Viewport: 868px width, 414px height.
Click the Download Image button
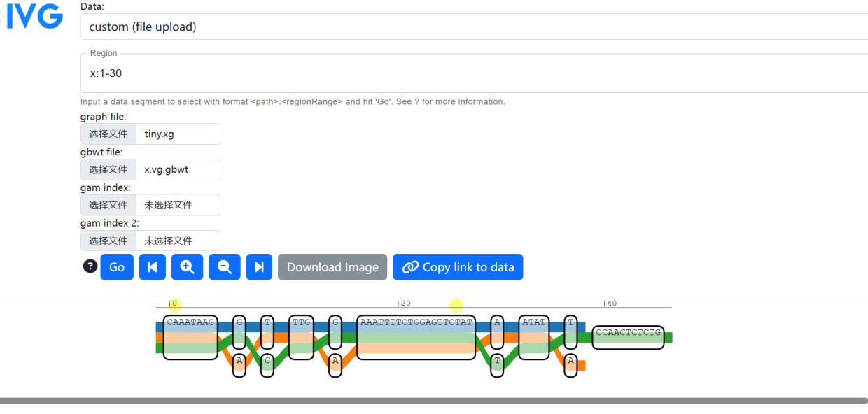pyautogui.click(x=332, y=267)
